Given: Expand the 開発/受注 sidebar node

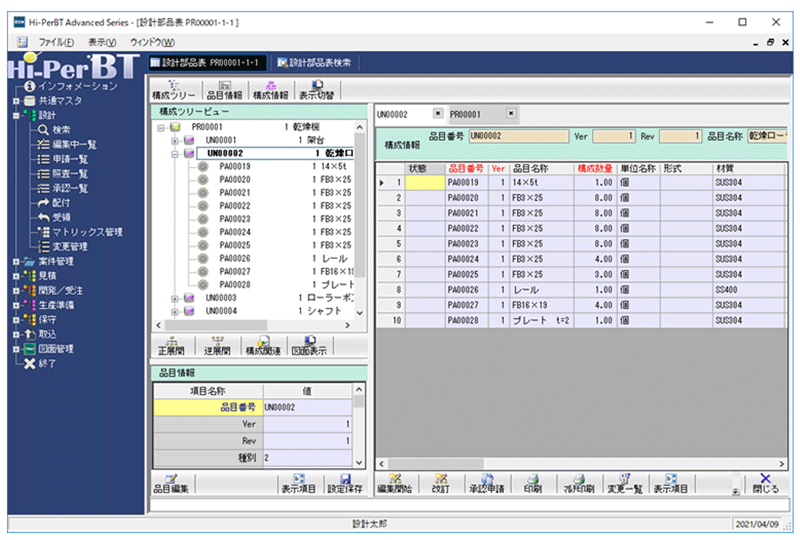Looking at the screenshot, I should pyautogui.click(x=16, y=290).
